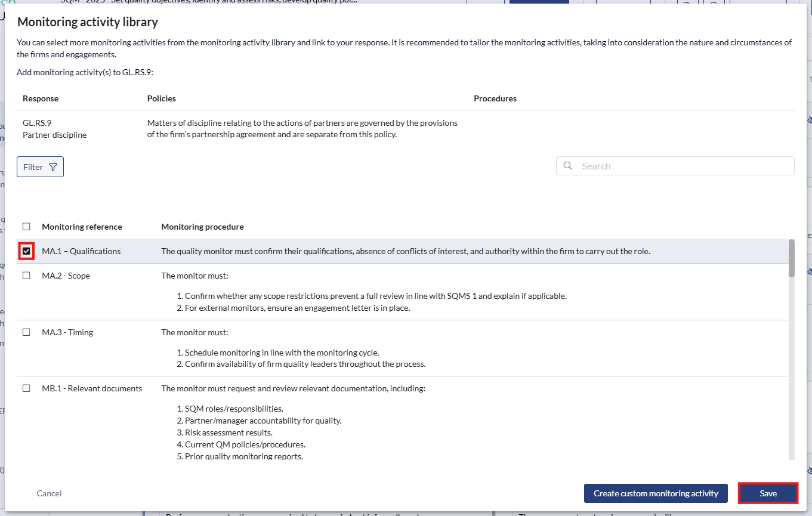Uncheck the MA.1 – Qualifications checkbox
The image size is (812, 516).
pyautogui.click(x=26, y=251)
